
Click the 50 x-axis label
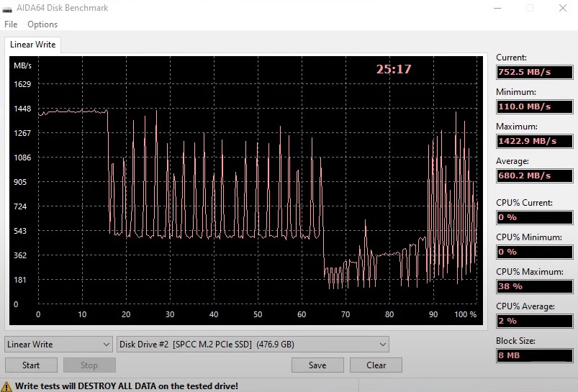[258, 314]
